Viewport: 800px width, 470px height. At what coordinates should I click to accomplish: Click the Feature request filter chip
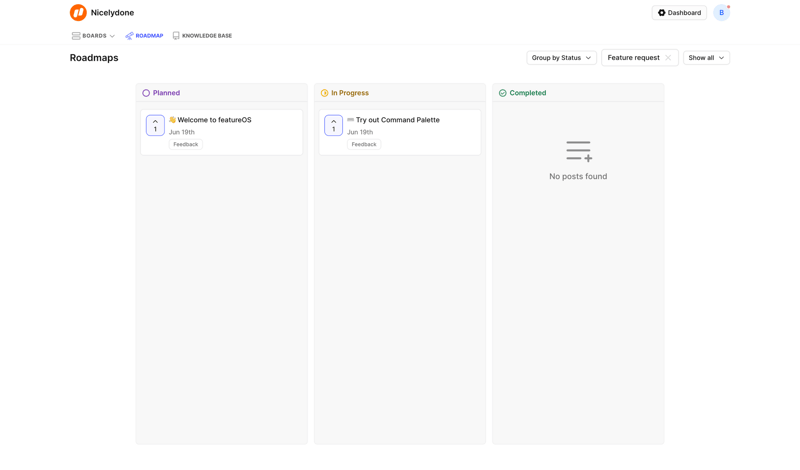640,58
